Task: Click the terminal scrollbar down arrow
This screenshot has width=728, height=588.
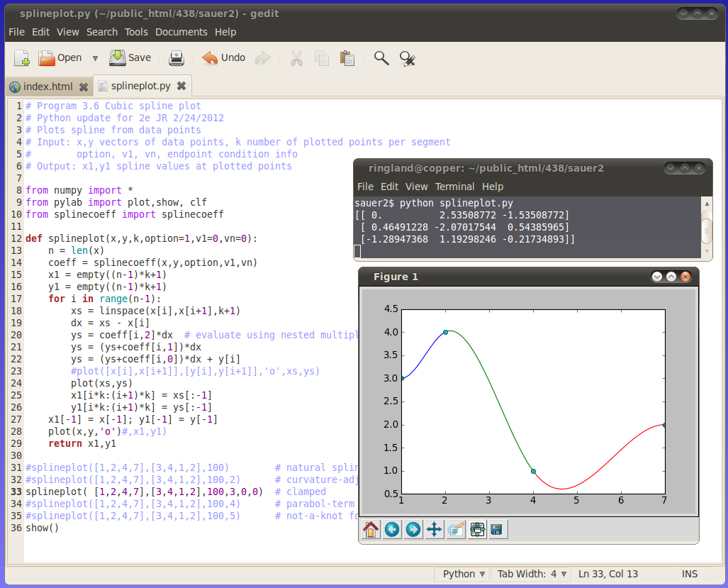Action: coord(707,252)
